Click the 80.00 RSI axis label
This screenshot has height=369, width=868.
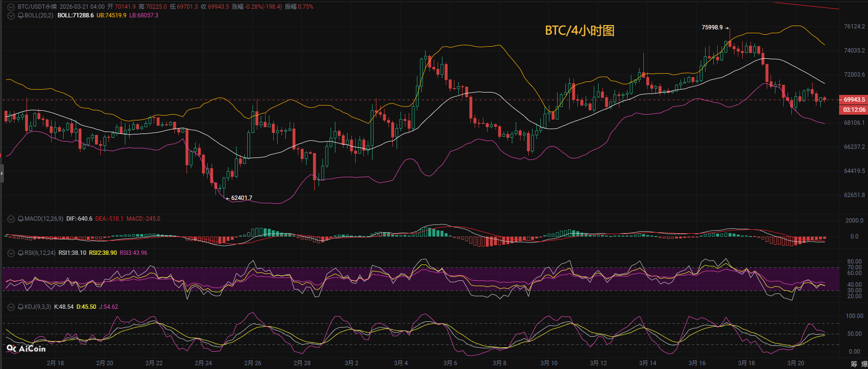point(855,262)
